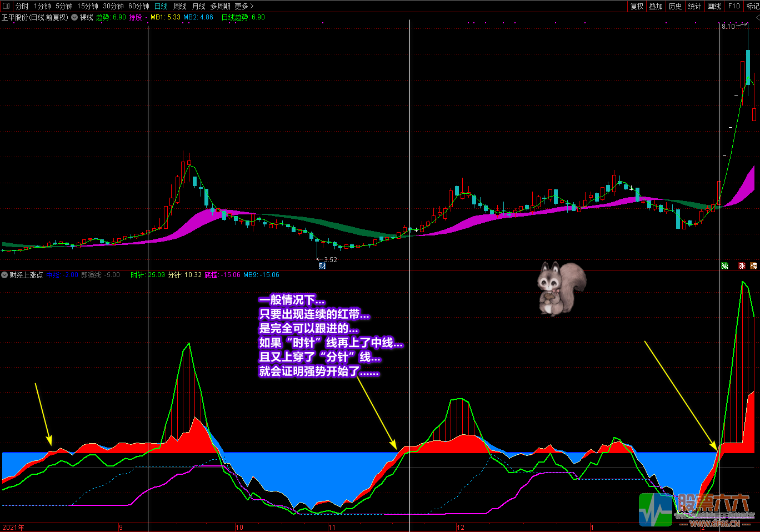Click month 10 on the time axis
This screenshot has height=532, width=760.
239,527
